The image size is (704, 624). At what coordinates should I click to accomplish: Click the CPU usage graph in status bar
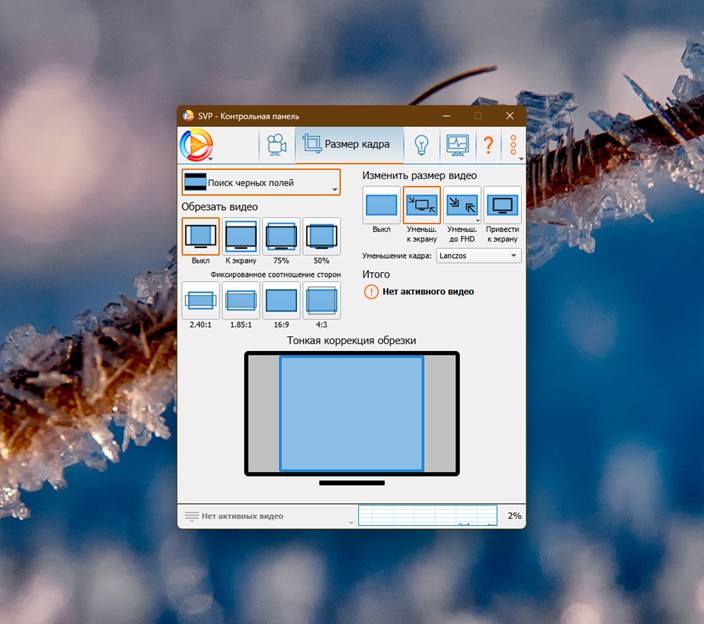427,515
